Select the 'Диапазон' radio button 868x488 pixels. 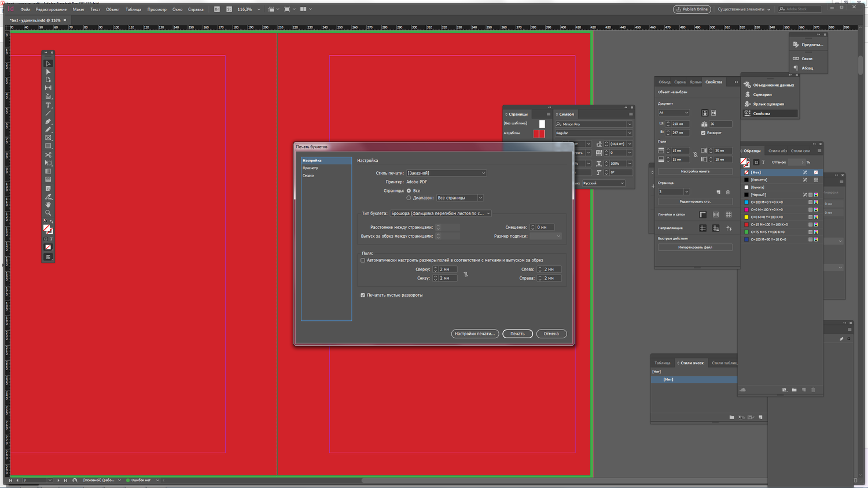tap(409, 198)
